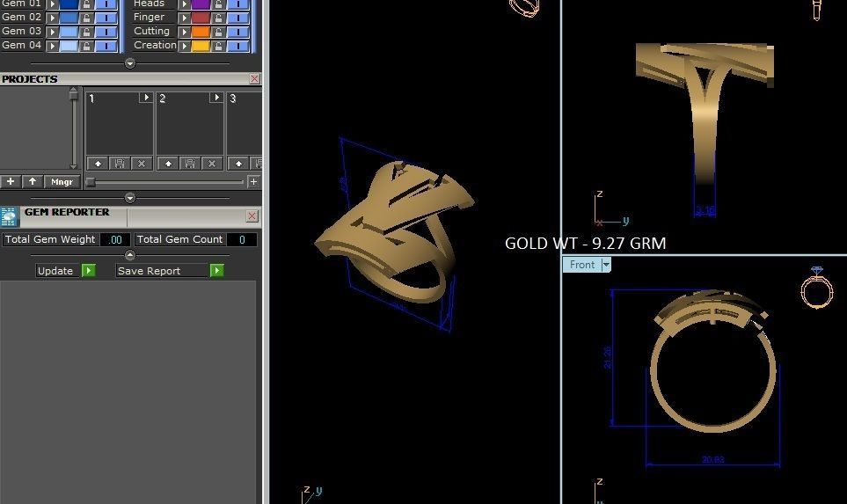Toggle the lock on the Gem 04 layer

tap(86, 46)
